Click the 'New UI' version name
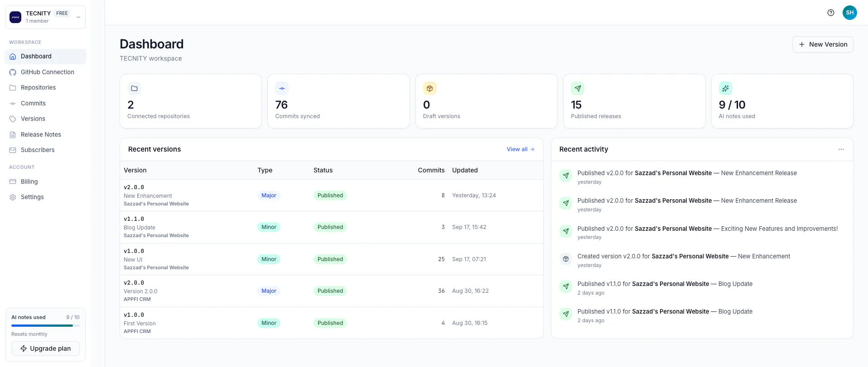Image resolution: width=868 pixels, height=367 pixels. (133, 260)
